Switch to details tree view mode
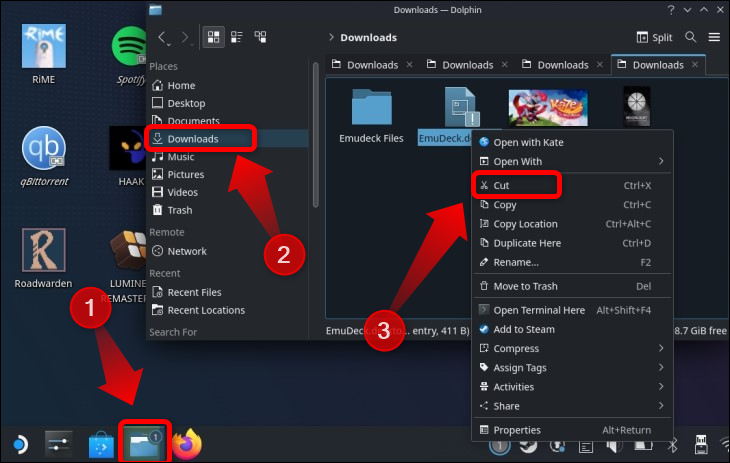The height and width of the screenshot is (463, 730). tap(260, 38)
